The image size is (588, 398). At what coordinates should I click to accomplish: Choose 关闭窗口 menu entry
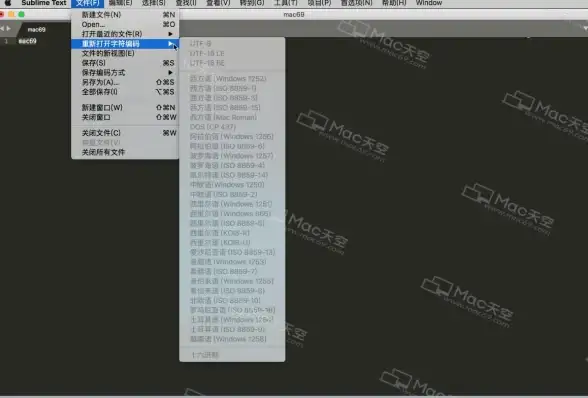tap(125, 117)
